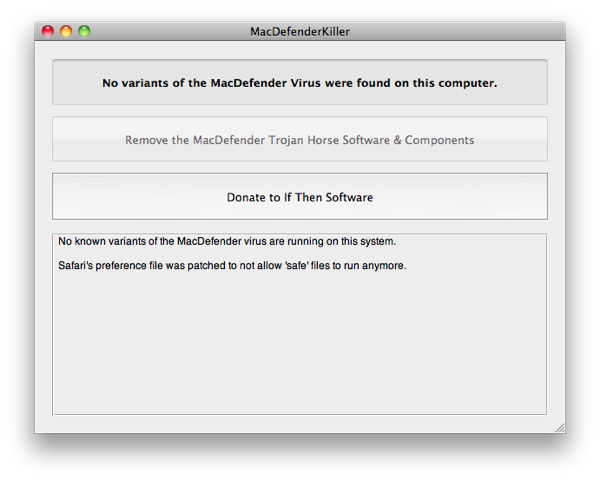
Task: Click the Remove MacDefender Trojan Horse Software button
Action: tap(300, 139)
